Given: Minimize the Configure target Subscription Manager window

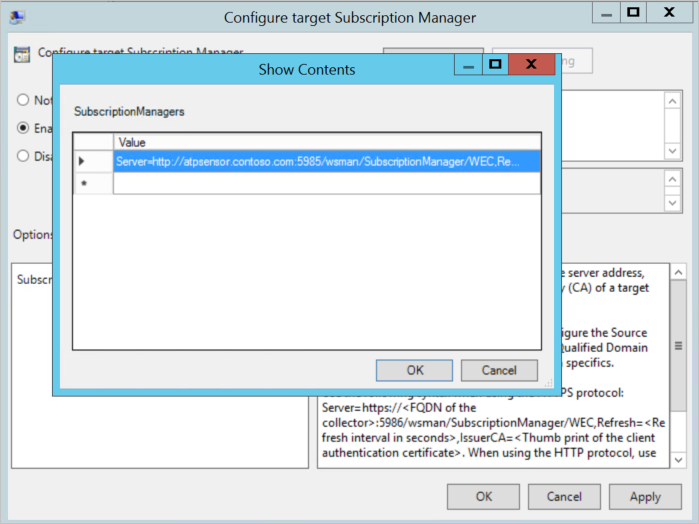Looking at the screenshot, I should (606, 13).
